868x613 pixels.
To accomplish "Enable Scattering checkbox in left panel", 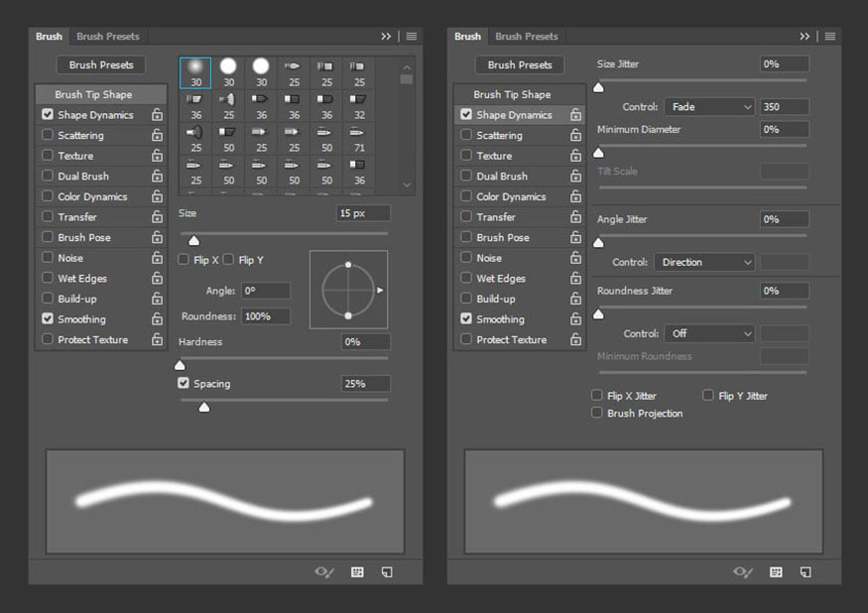I will (48, 135).
